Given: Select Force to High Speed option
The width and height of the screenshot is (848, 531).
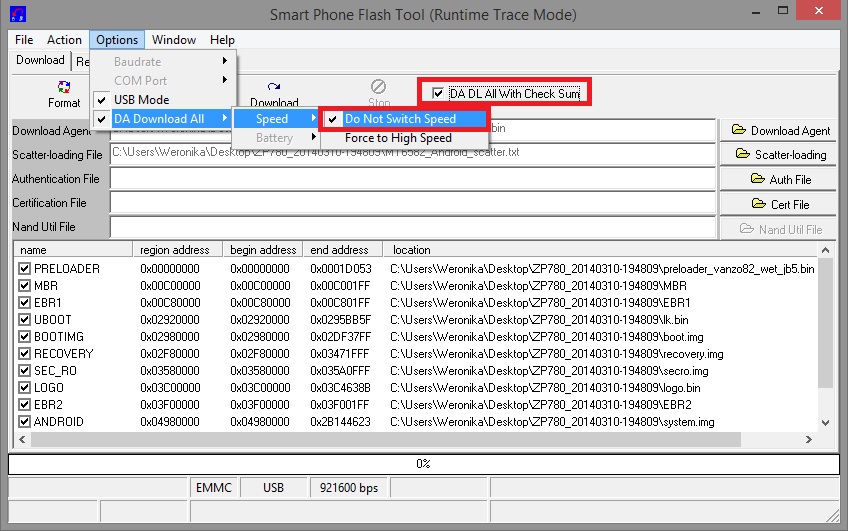Looking at the screenshot, I should click(x=398, y=138).
